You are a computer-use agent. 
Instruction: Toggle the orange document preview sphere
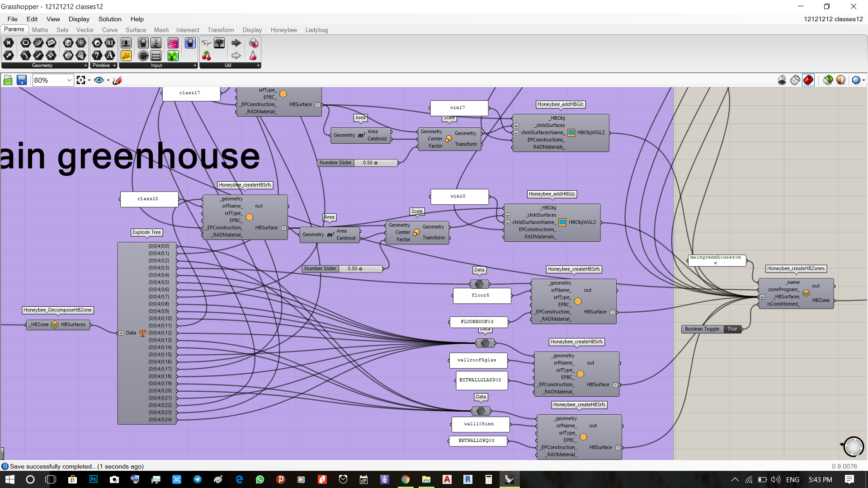[841, 80]
